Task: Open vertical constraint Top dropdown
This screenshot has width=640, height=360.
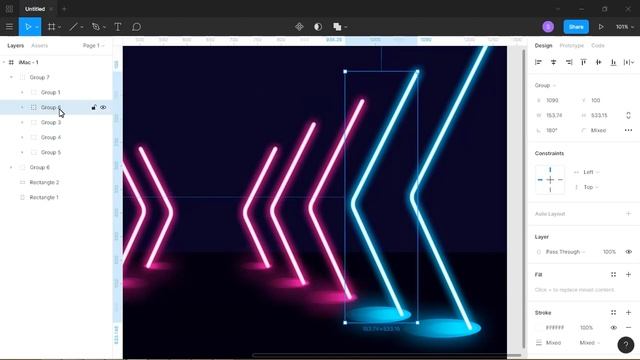Action: tap(591, 187)
